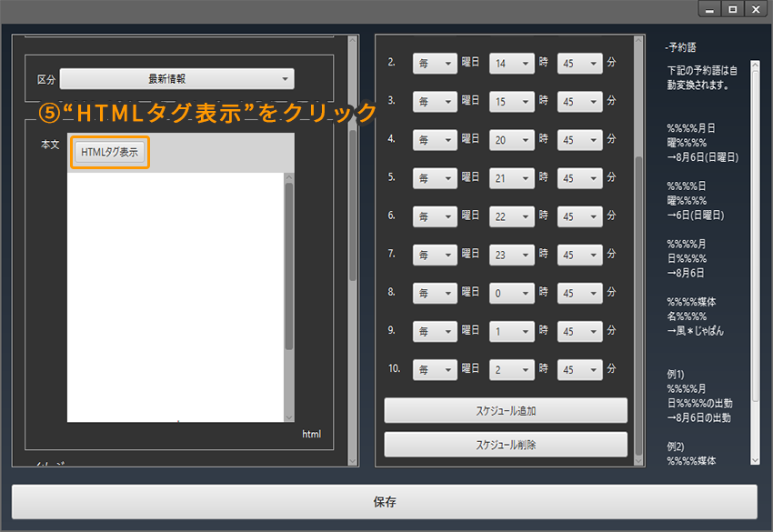Open the minute dropdown in schedule row 3
This screenshot has width=773, height=532.
(x=580, y=102)
